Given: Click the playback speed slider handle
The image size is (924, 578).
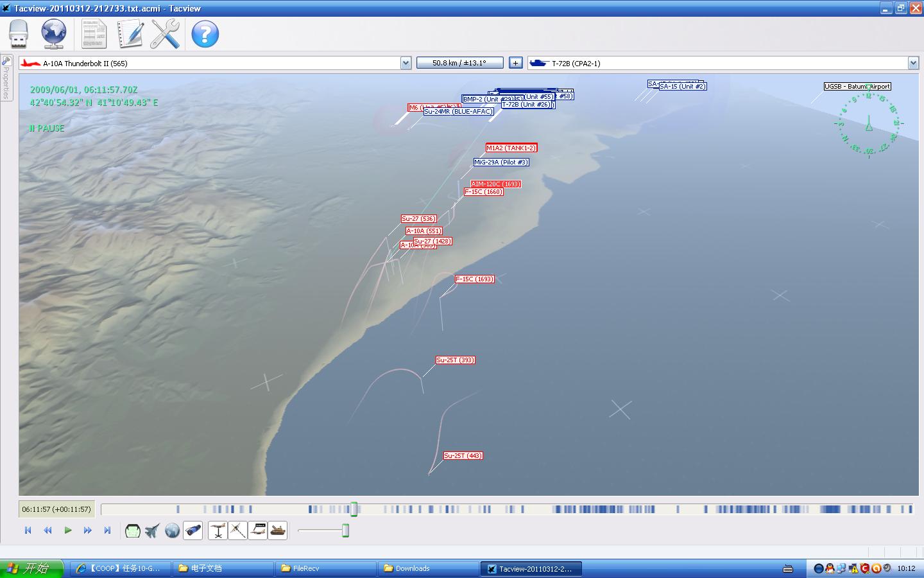Looking at the screenshot, I should pos(345,530).
